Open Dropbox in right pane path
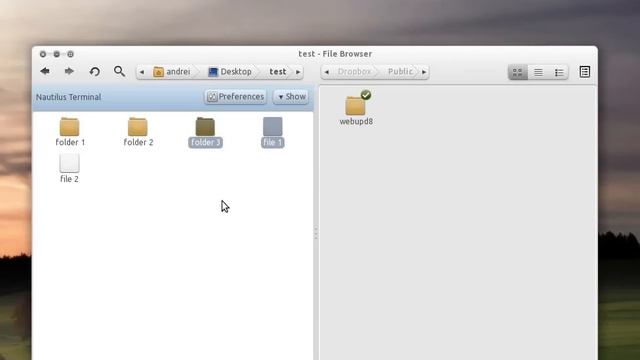 354,72
